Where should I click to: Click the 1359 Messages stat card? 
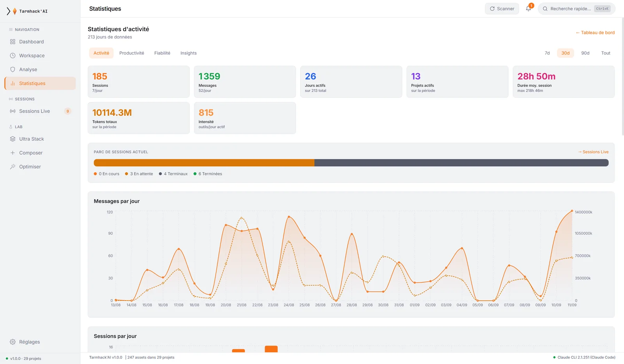point(245,82)
